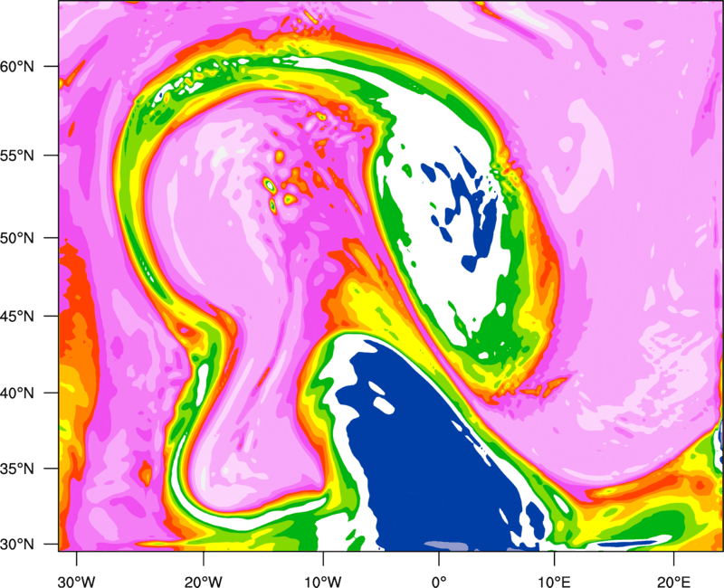Click the 50°N latitude label
Screen dimensions: 724x588
(17, 238)
